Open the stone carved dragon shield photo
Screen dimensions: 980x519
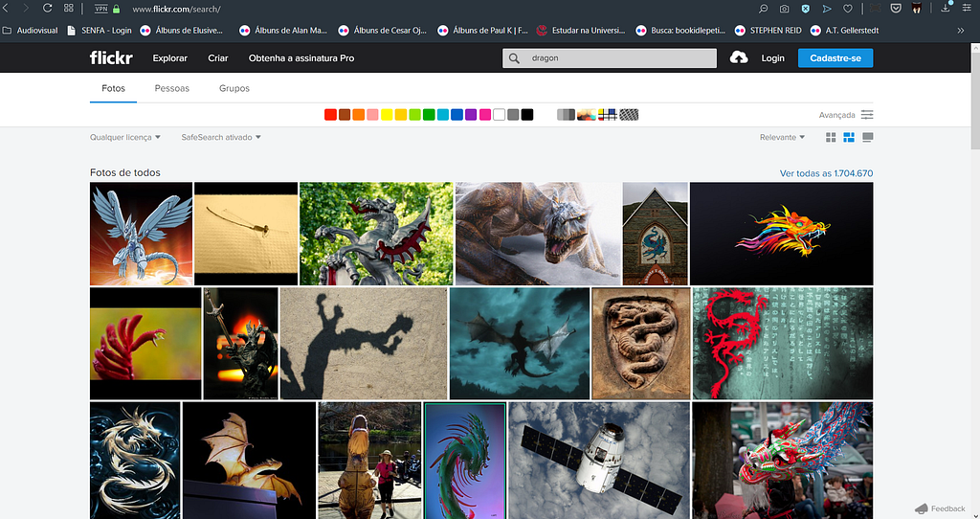(641, 344)
